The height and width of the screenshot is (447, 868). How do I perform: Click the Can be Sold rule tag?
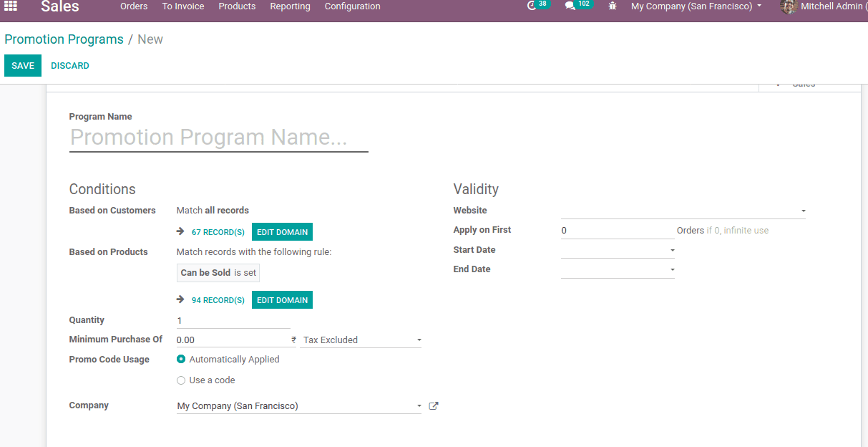click(x=218, y=272)
